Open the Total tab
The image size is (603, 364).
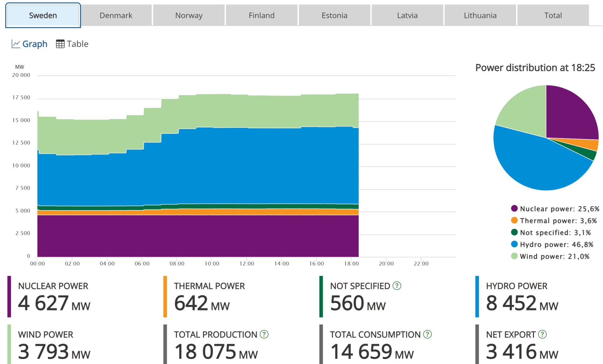click(553, 15)
